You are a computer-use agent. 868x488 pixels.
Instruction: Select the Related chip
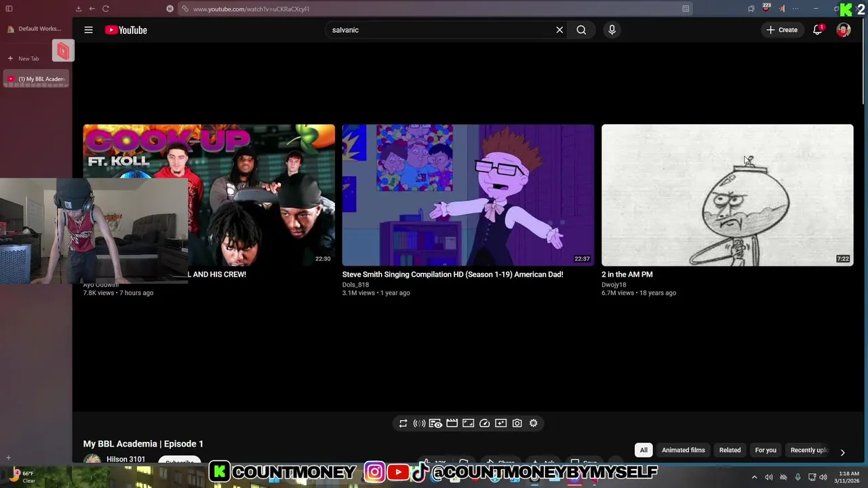click(730, 450)
